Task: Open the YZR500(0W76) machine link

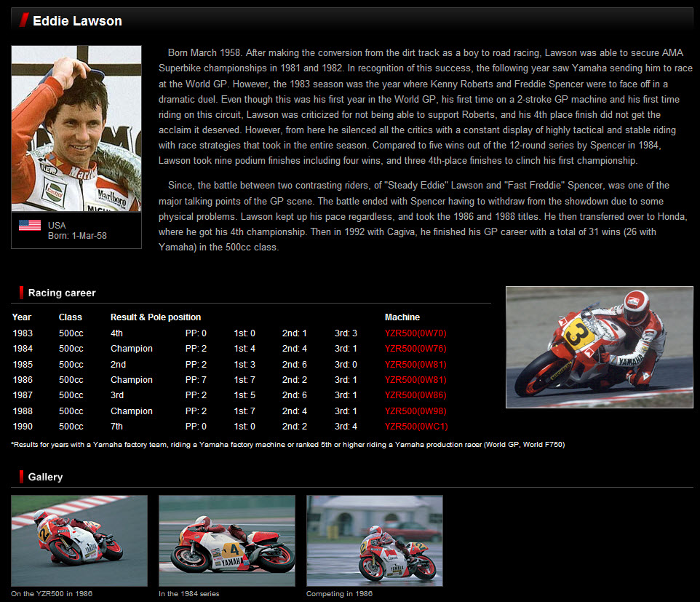Action: [415, 349]
